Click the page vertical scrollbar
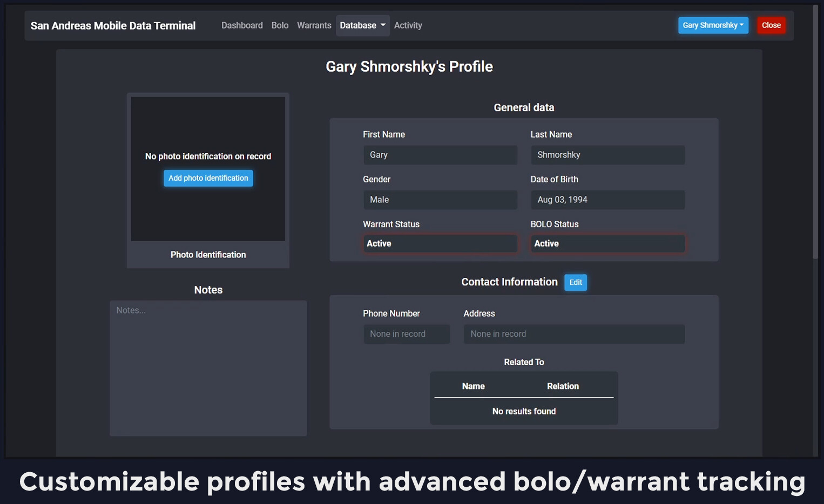 816,132
